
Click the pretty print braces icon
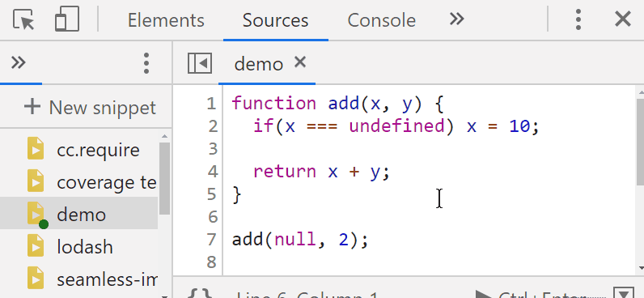pos(201,294)
